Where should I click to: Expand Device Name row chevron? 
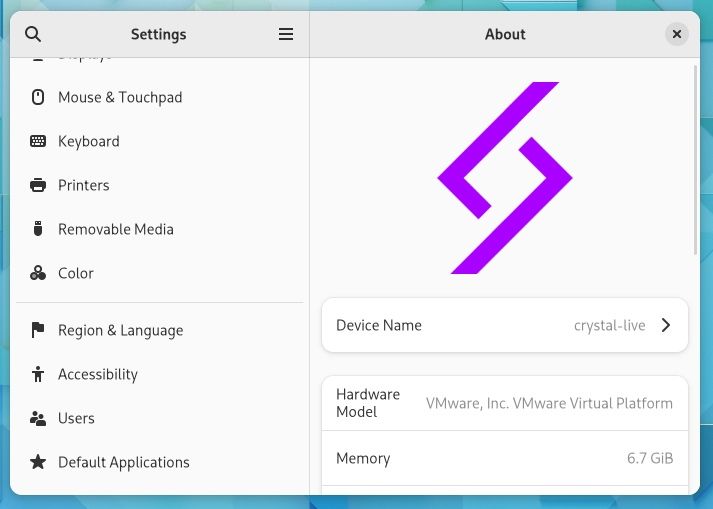coord(666,325)
